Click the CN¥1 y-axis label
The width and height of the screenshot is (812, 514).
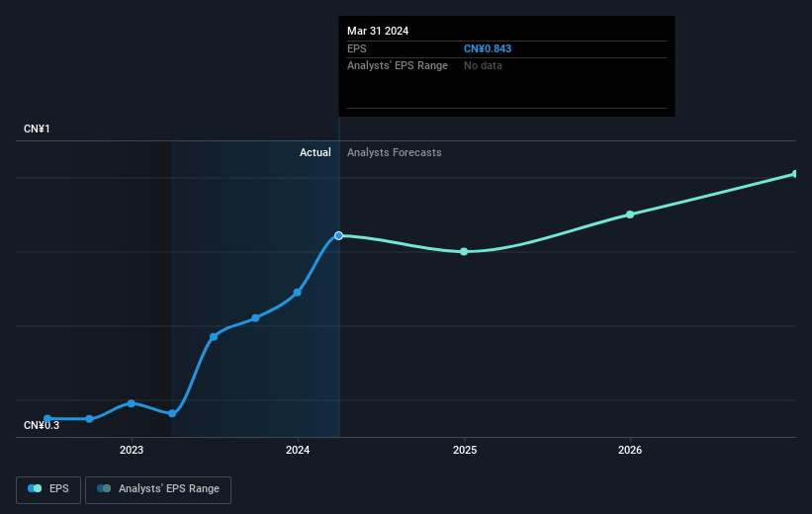point(37,128)
